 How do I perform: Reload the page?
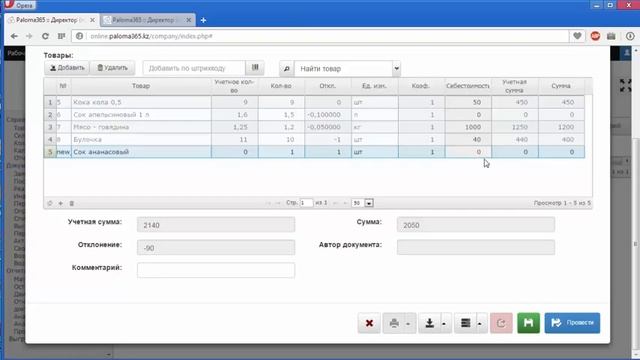coord(45,36)
